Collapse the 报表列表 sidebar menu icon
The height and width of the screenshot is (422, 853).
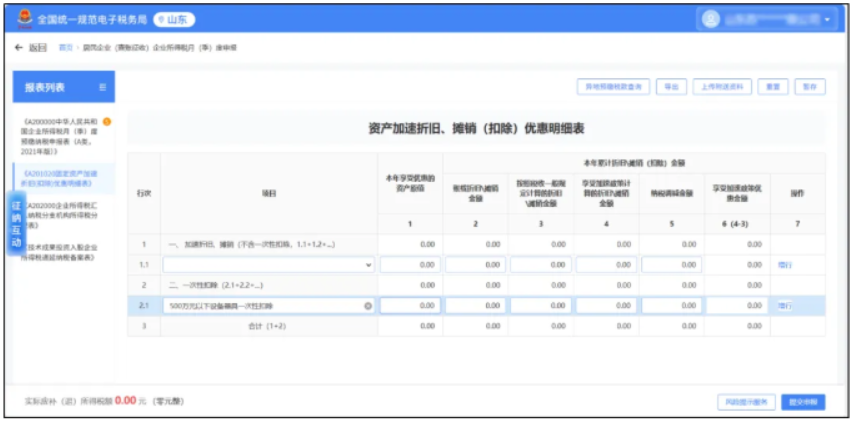click(x=102, y=88)
